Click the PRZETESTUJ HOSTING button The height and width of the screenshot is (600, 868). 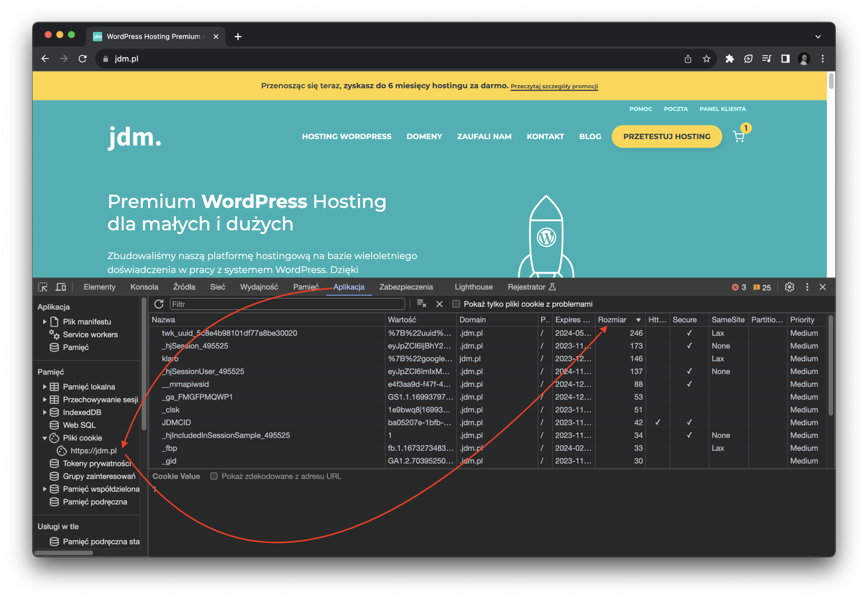pyautogui.click(x=667, y=137)
